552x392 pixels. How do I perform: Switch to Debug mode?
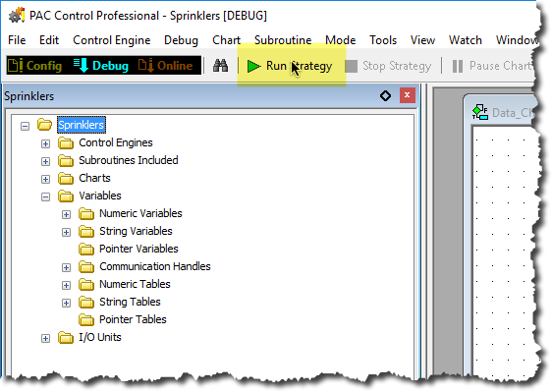click(x=101, y=66)
